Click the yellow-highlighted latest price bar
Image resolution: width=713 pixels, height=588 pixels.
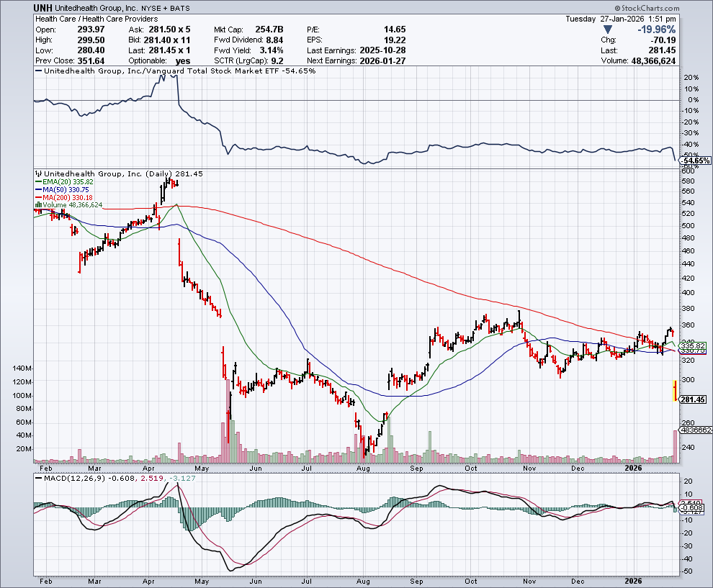click(x=674, y=390)
